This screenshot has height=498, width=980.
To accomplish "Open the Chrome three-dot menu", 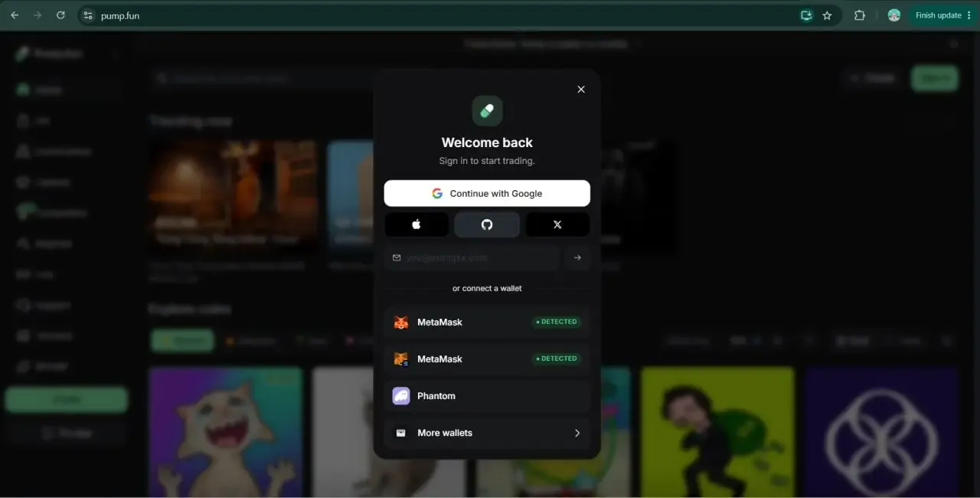I will click(969, 15).
